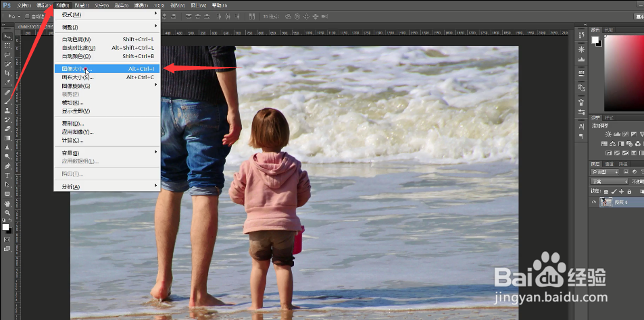
Task: Open the workspace switcher dropdown
Action: (639, 16)
